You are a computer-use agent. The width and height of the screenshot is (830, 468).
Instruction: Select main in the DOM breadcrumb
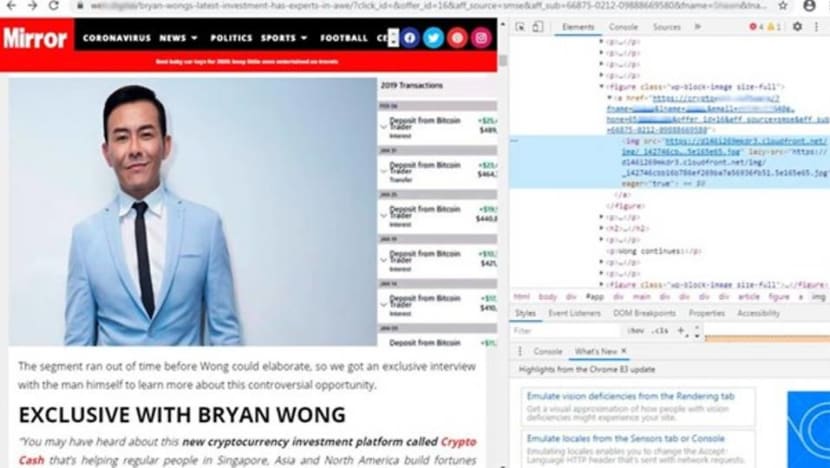click(642, 297)
